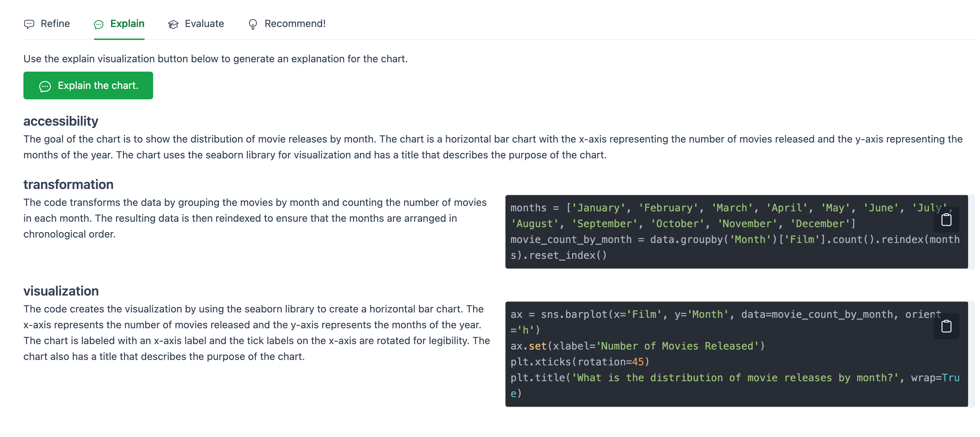980x437 pixels.
Task: Select the Explain tab label
Action: [x=127, y=23]
